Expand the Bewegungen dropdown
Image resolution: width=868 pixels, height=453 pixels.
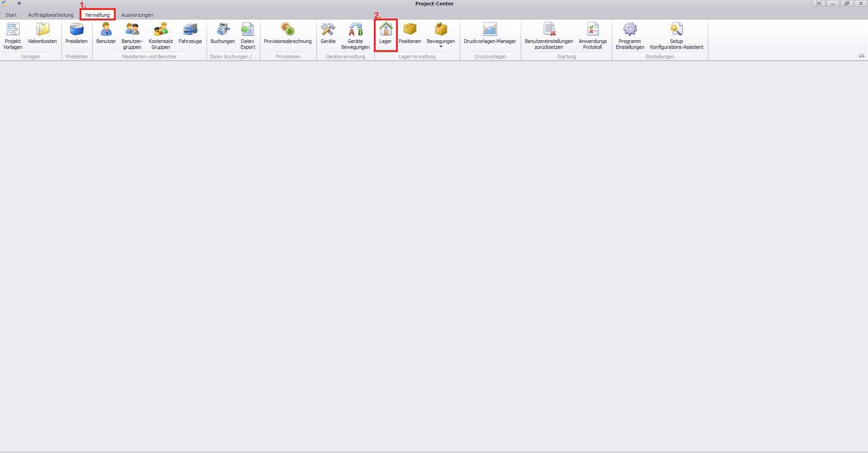441,46
